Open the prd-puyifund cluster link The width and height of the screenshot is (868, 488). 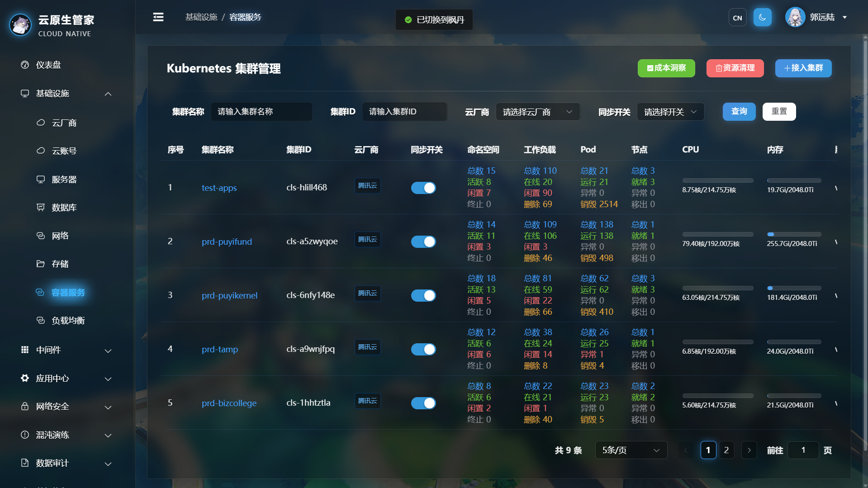click(227, 242)
